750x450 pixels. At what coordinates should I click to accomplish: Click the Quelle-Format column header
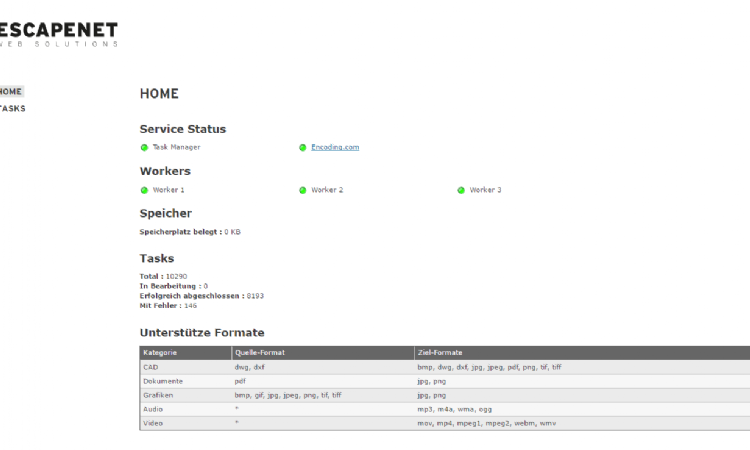pyautogui.click(x=260, y=352)
